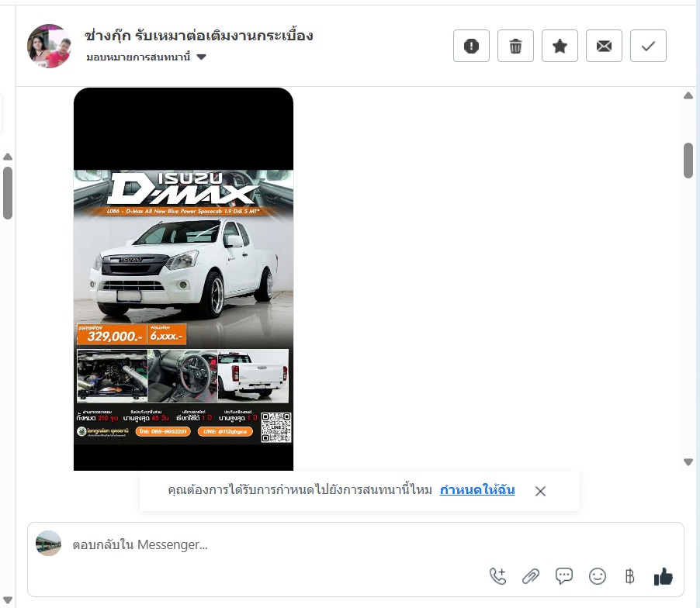Open the contact's profile picture
The image size is (700, 608).
tap(49, 46)
